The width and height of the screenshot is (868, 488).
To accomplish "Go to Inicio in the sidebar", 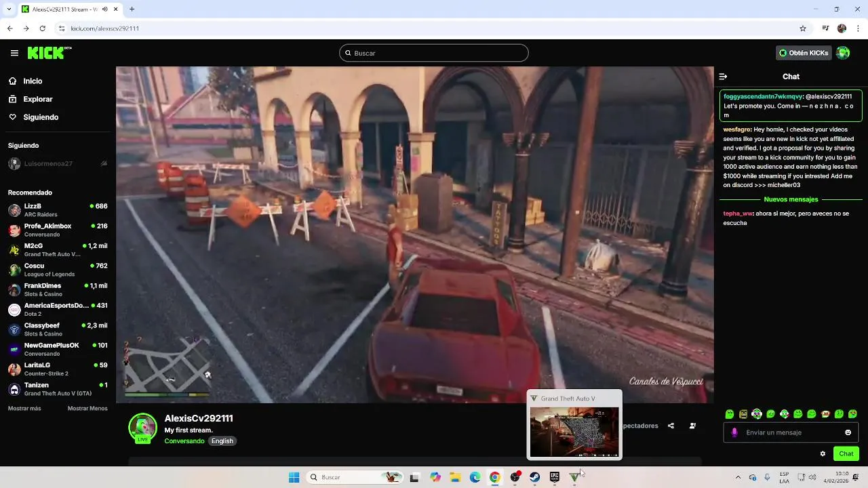I will pyautogui.click(x=33, y=81).
